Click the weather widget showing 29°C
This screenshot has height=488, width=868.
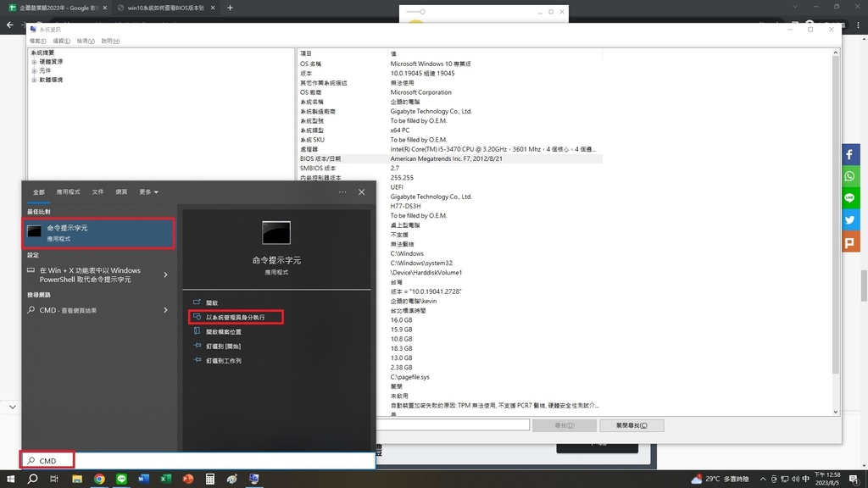tap(720, 479)
